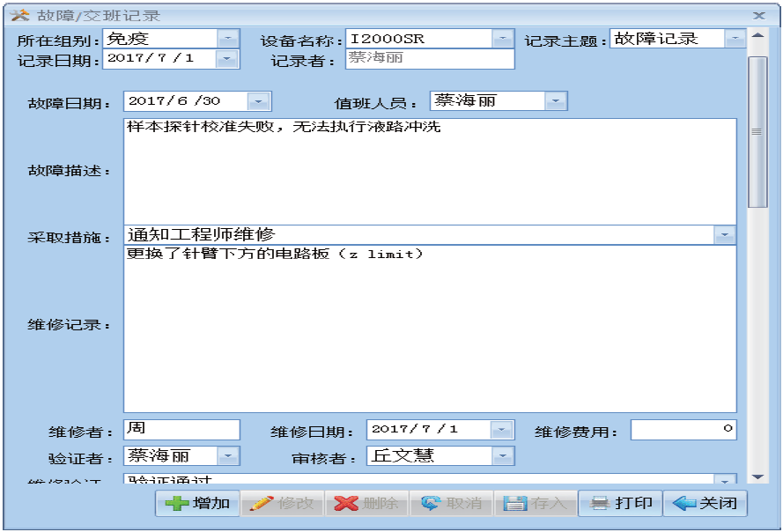783x532 pixels.
Task: Expand the 所在组别 dropdown showing 免疫
Action: click(228, 39)
